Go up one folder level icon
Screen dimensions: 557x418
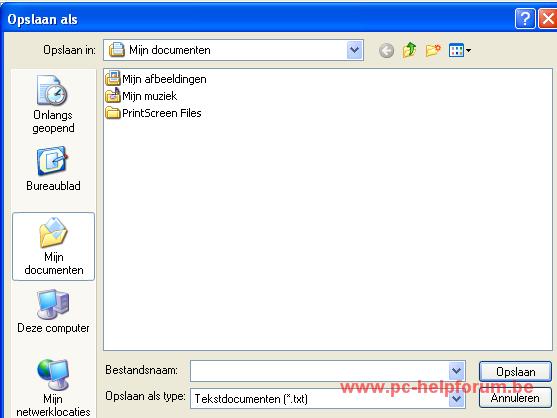[x=409, y=50]
